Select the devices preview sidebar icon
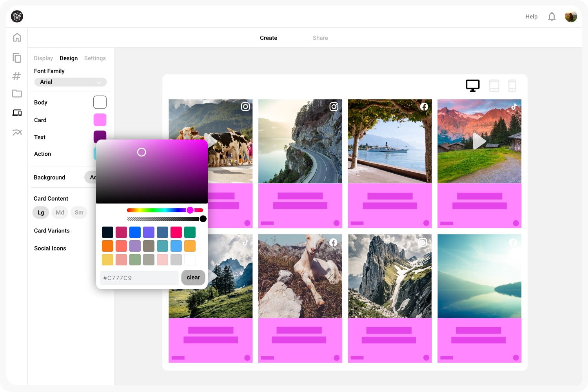This screenshot has height=392, width=588. (x=17, y=113)
